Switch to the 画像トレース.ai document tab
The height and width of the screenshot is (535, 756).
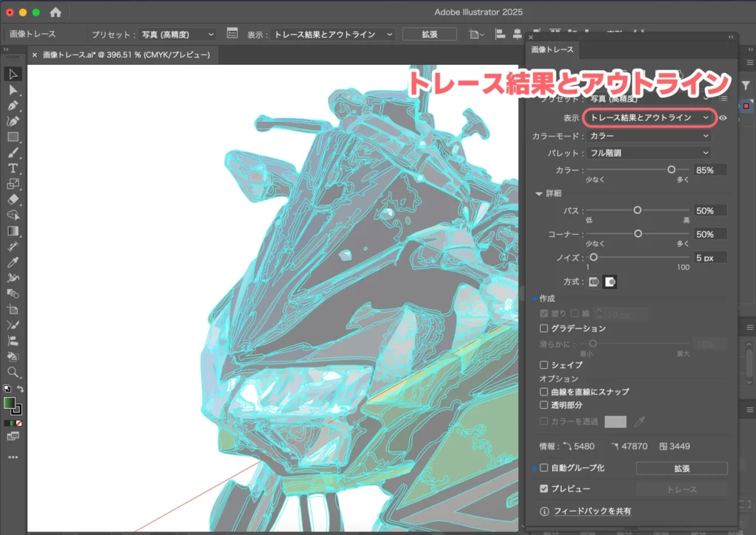pyautogui.click(x=126, y=55)
